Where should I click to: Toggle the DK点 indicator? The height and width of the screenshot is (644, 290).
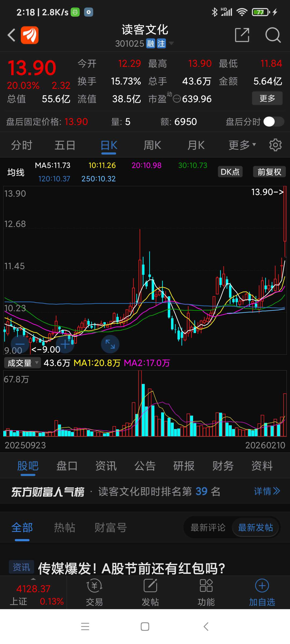[230, 172]
